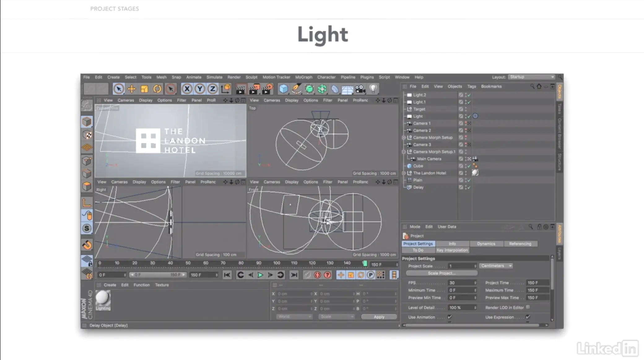The image size is (644, 360).
Task: Open the Create menu in material manager
Action: 110,285
